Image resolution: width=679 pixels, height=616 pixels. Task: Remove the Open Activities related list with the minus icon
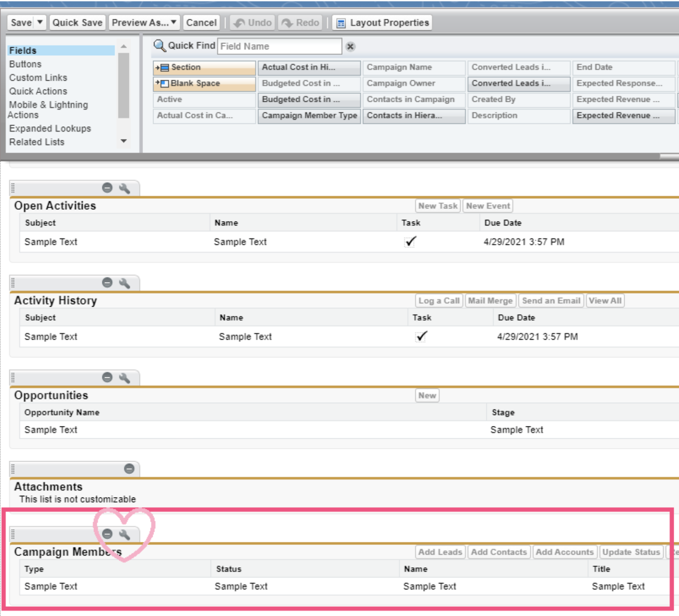107,188
